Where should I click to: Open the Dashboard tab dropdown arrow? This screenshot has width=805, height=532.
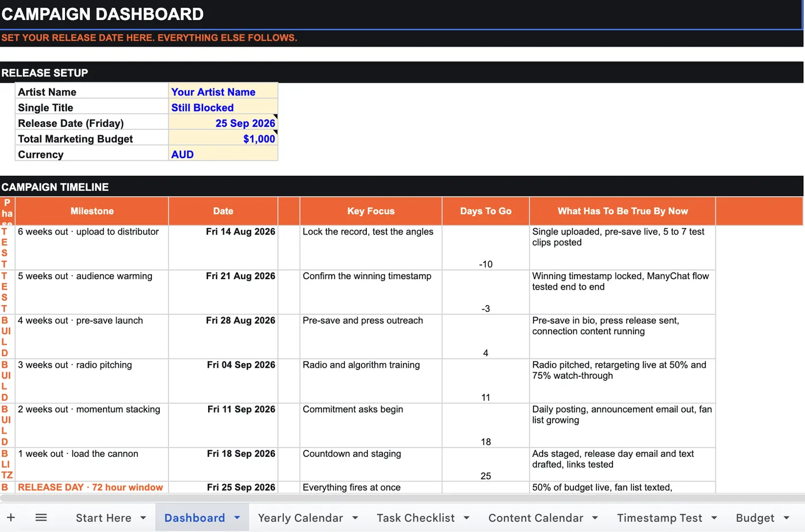pyautogui.click(x=237, y=518)
